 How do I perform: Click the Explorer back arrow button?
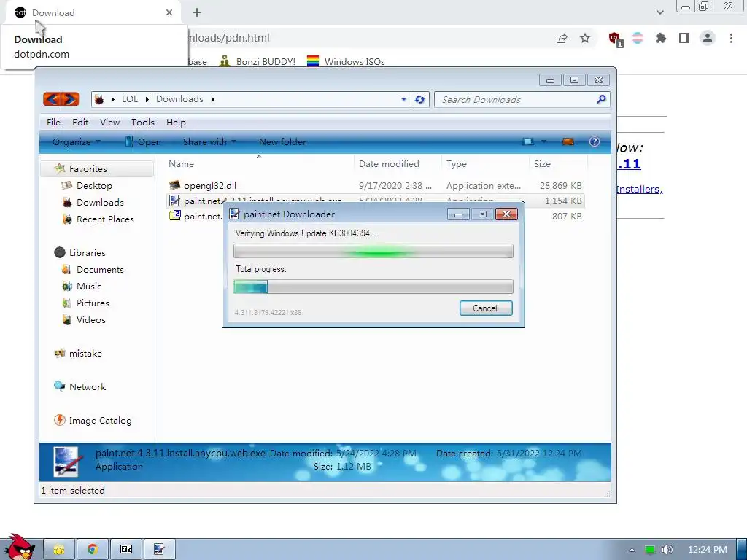coord(53,99)
